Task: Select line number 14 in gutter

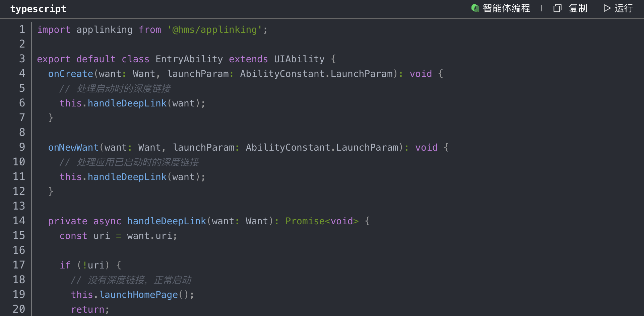Action: point(19,221)
